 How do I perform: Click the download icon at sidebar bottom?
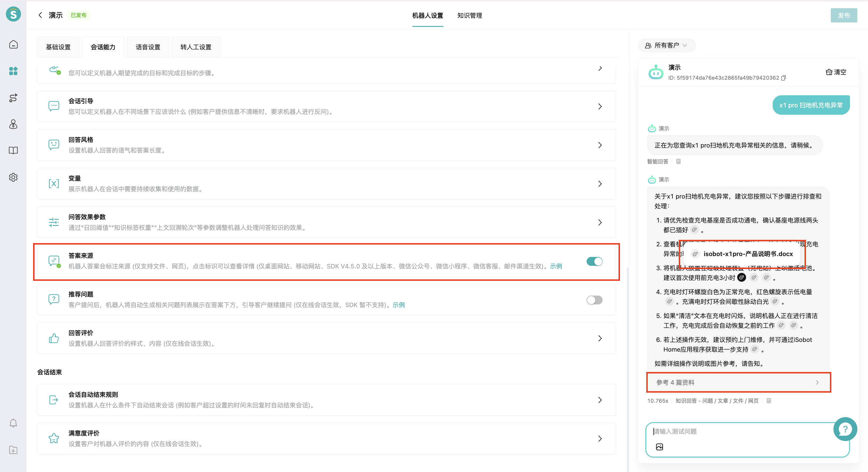pyautogui.click(x=13, y=450)
